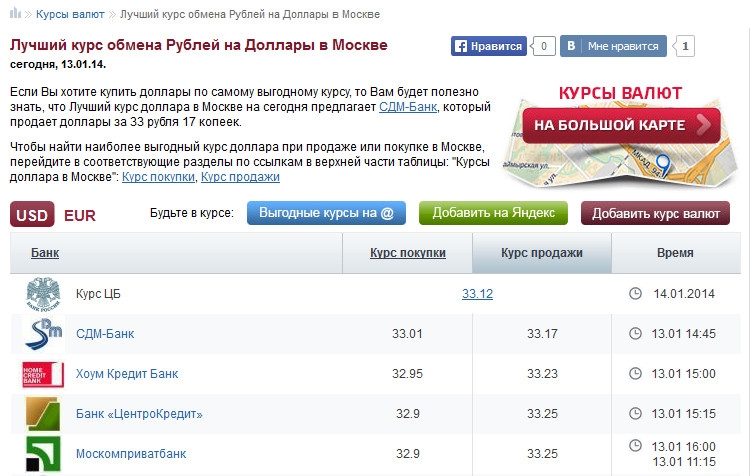Sort by the Курс покупки column header
Image resolution: width=750 pixels, height=476 pixels.
click(408, 253)
